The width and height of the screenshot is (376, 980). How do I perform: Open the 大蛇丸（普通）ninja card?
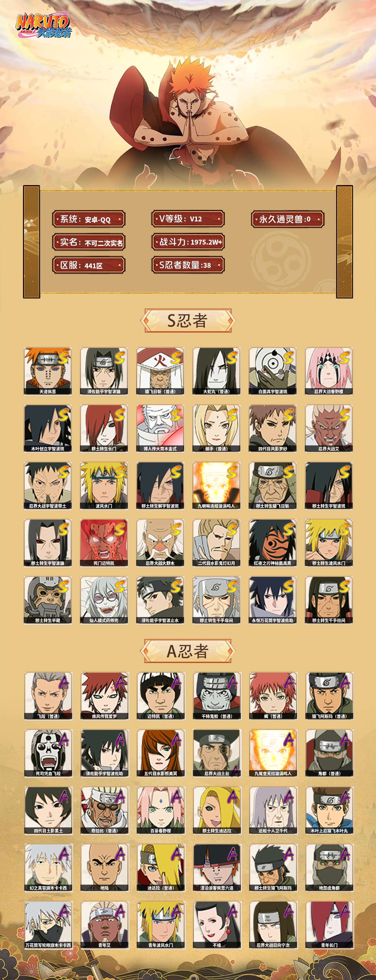[217, 371]
